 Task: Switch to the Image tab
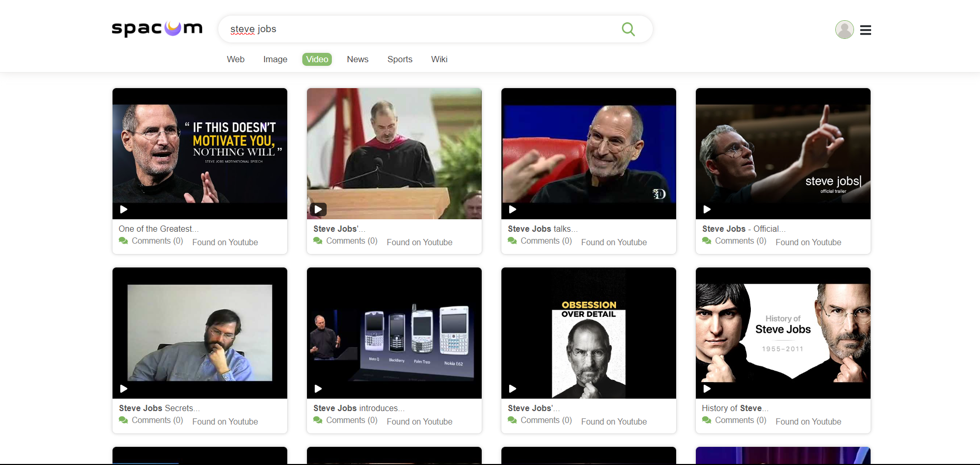point(275,59)
